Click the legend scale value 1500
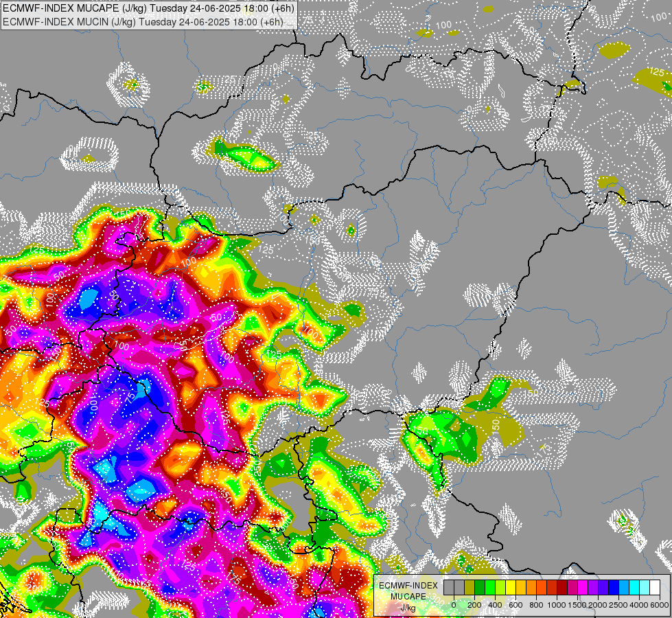Screen dimensions: 672x618 pyautogui.click(x=577, y=605)
